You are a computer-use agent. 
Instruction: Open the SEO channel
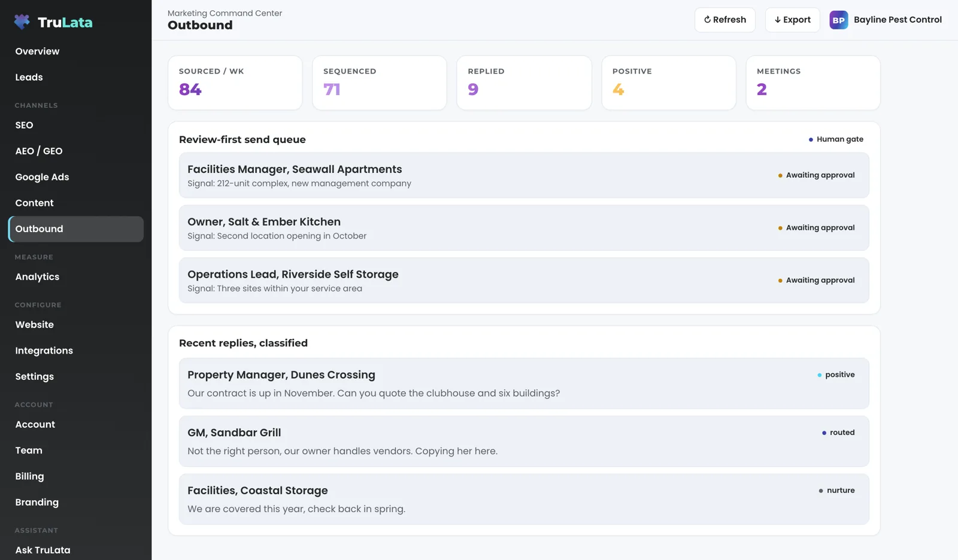click(75, 125)
